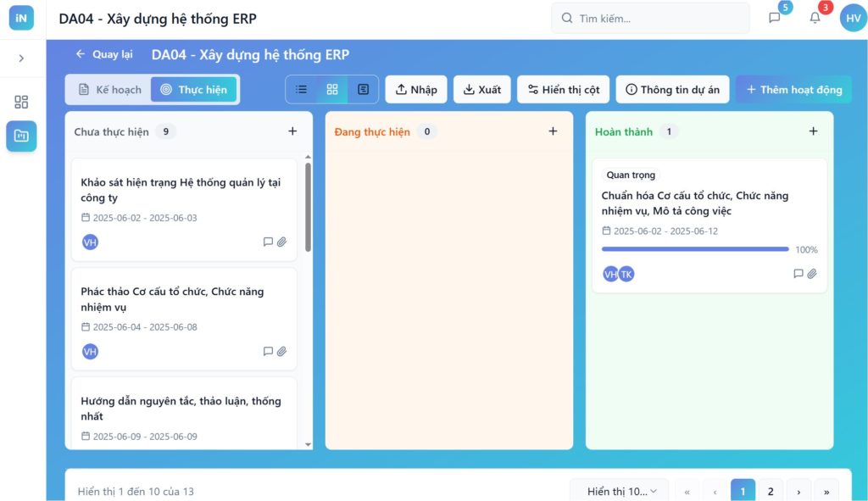868x501 pixels.
Task: Switch to Kanban board view icon
Action: tap(332, 88)
